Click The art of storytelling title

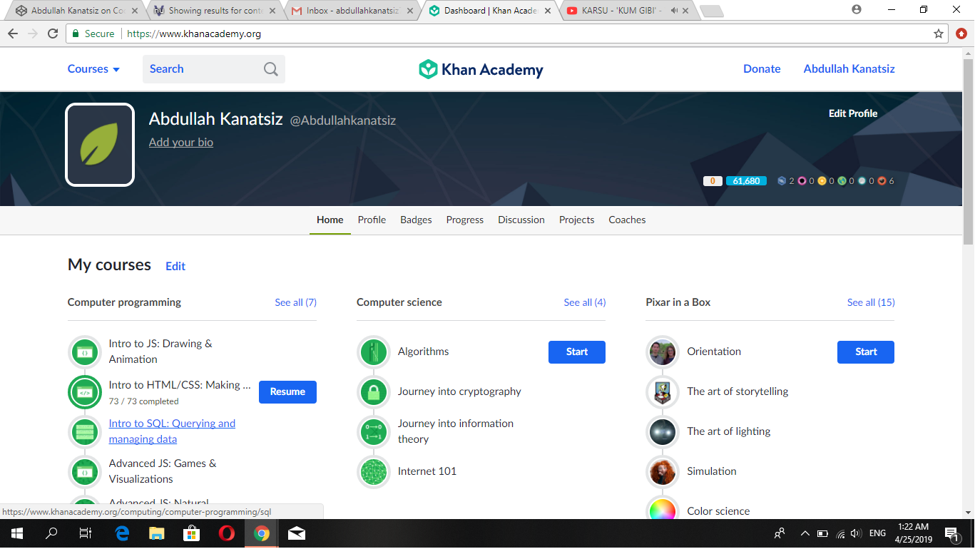(737, 391)
